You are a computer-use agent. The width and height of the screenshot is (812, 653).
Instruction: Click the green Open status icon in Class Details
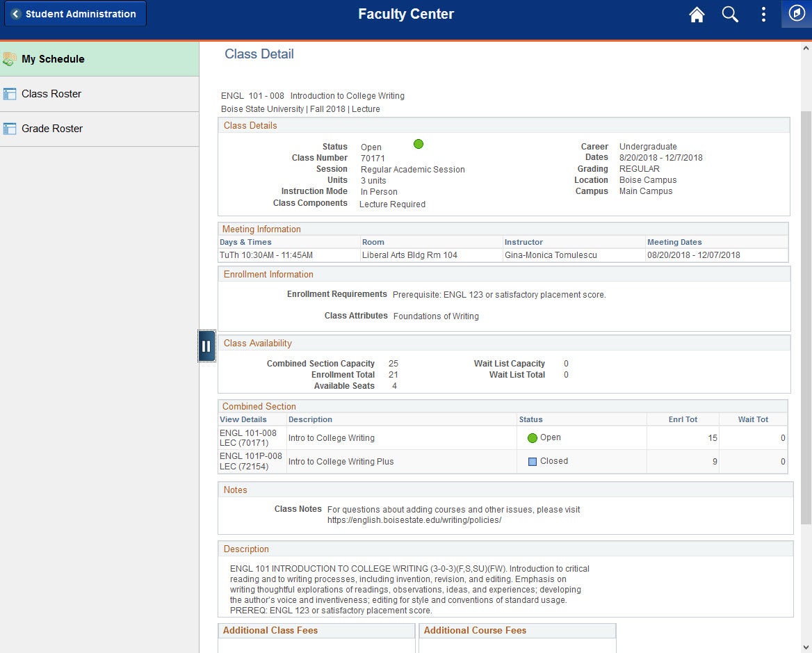point(419,144)
